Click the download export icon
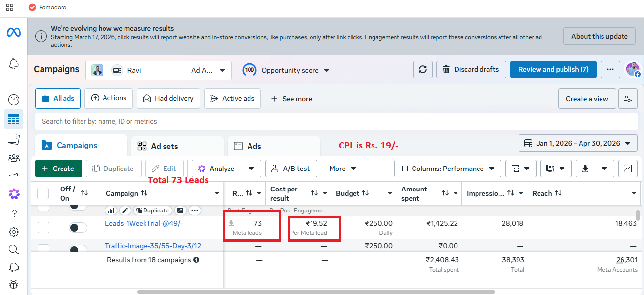The width and height of the screenshot is (644, 295). [x=585, y=169]
